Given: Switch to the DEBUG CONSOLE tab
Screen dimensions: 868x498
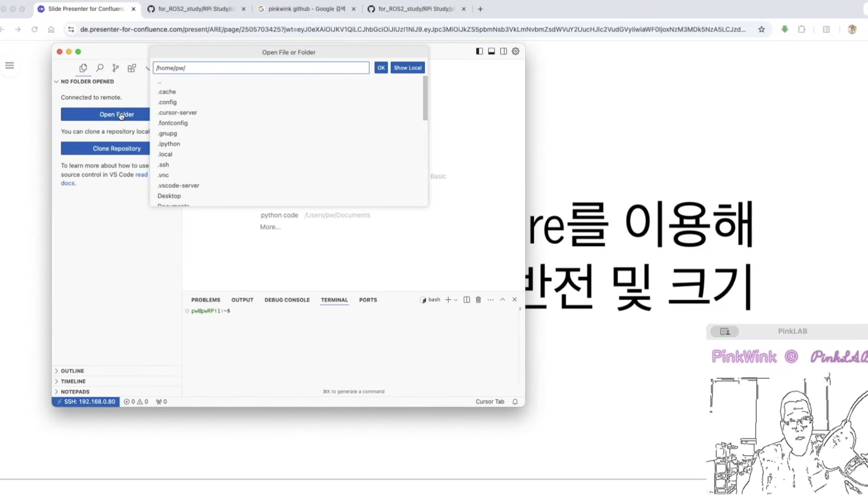Looking at the screenshot, I should [x=287, y=300].
